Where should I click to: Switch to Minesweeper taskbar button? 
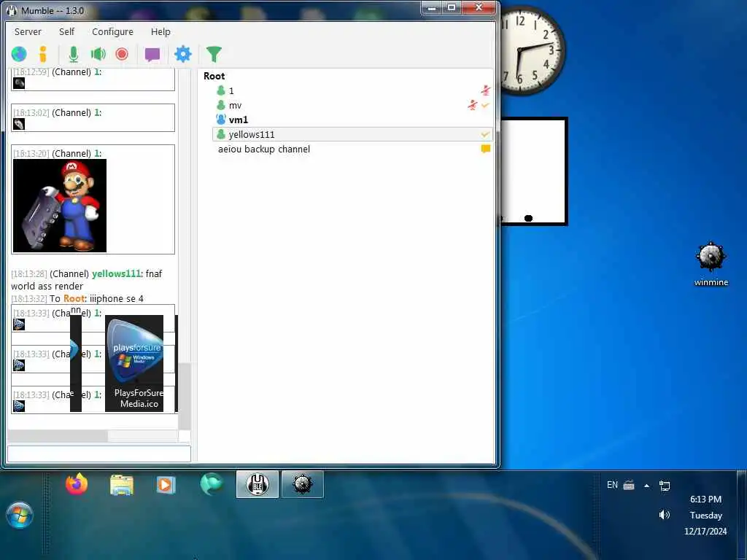pos(303,484)
